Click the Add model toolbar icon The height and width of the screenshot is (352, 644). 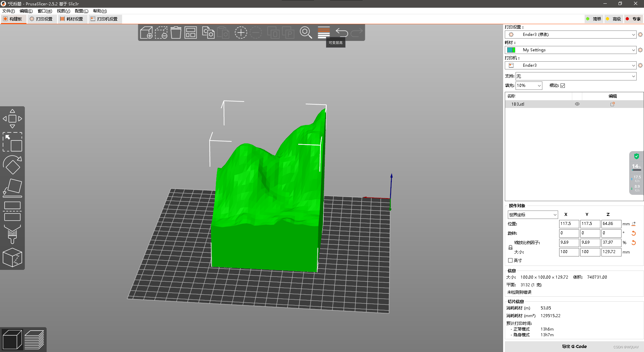(x=146, y=33)
